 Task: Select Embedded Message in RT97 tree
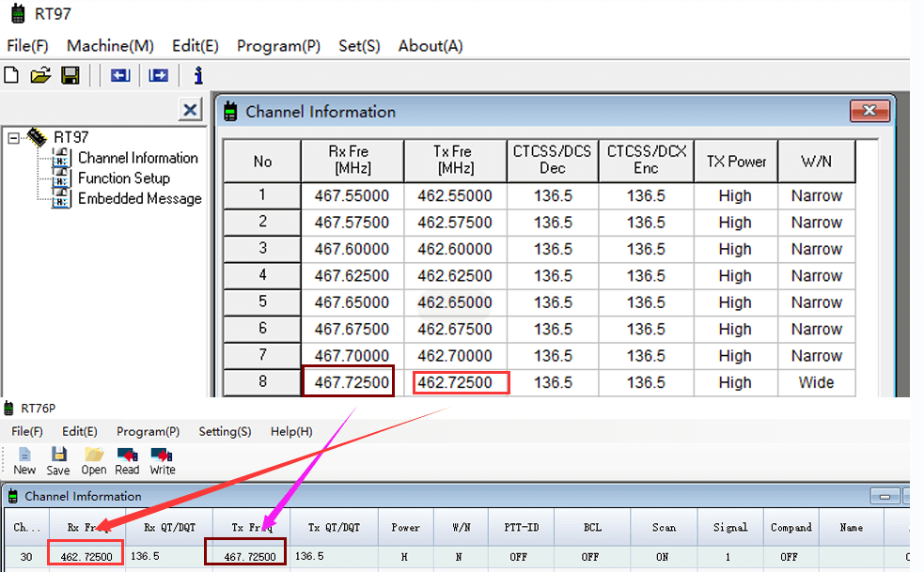tap(140, 198)
